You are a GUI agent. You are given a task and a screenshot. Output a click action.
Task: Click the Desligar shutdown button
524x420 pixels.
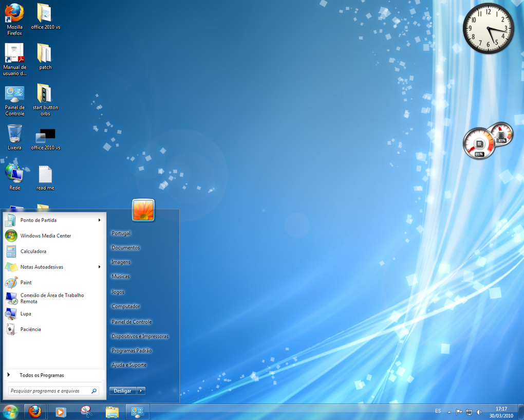(123, 391)
